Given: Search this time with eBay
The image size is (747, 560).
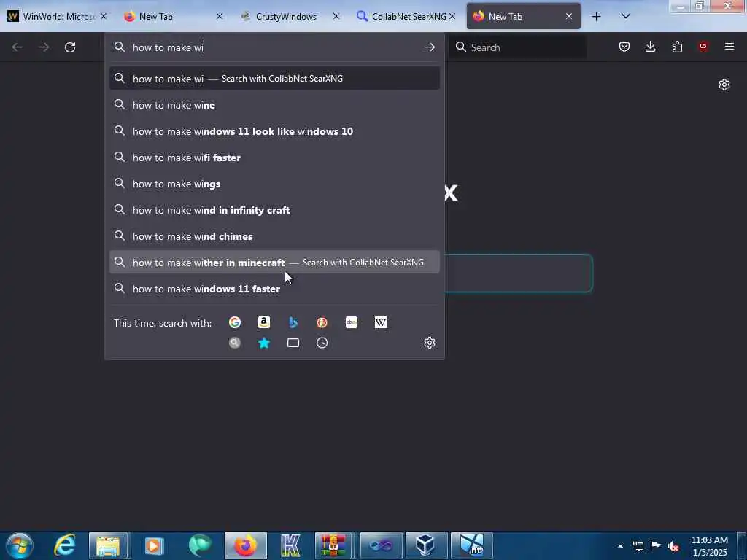Looking at the screenshot, I should (352, 322).
